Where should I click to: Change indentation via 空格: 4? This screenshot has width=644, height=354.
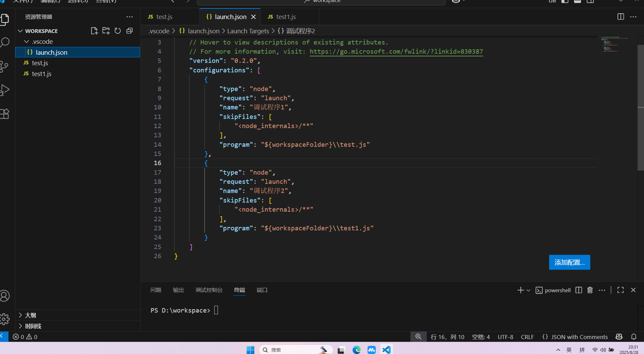point(481,337)
